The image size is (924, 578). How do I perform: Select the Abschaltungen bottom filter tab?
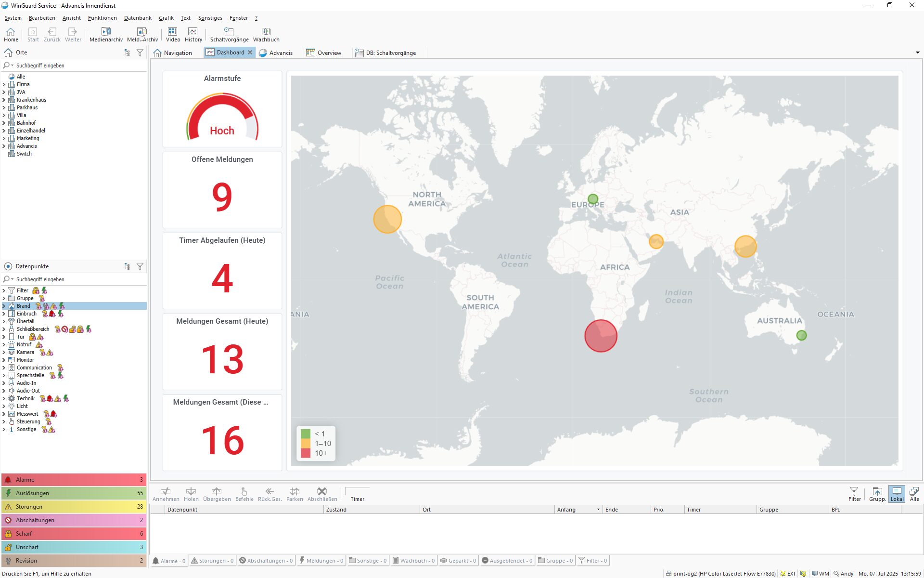(x=266, y=561)
